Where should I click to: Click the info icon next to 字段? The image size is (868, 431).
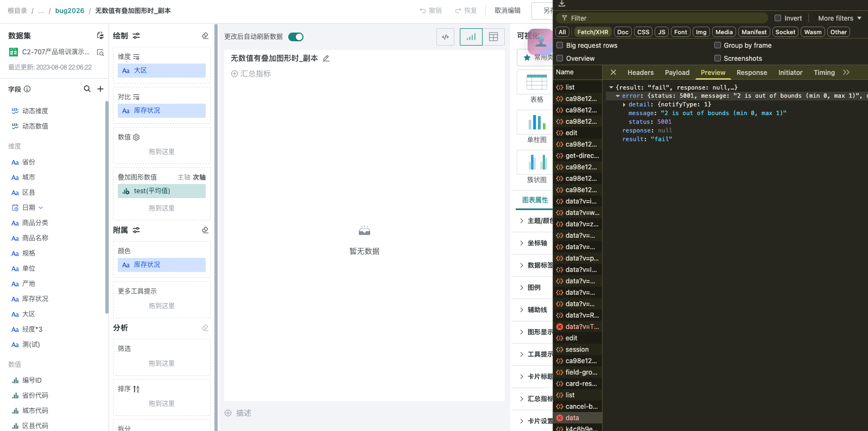coord(27,89)
